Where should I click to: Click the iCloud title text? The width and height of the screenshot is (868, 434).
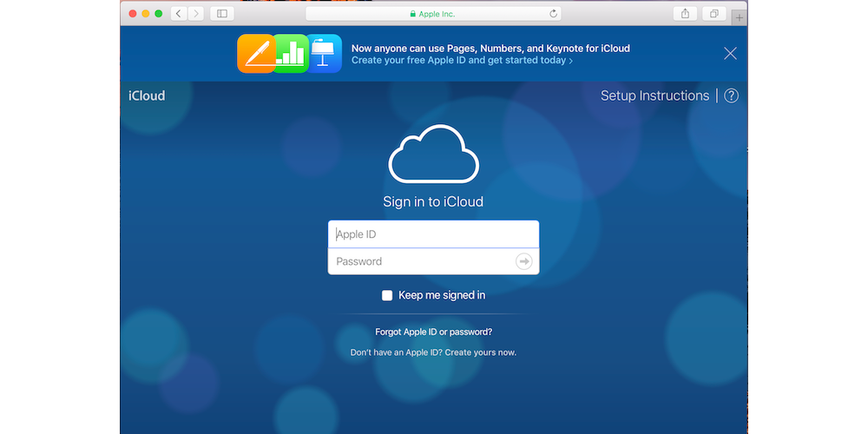147,95
